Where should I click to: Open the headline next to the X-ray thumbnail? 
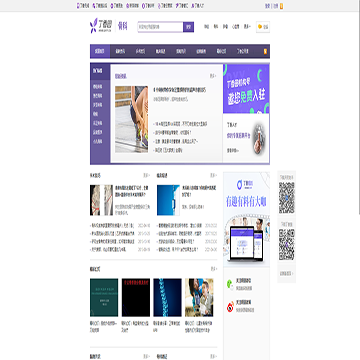[132, 191]
